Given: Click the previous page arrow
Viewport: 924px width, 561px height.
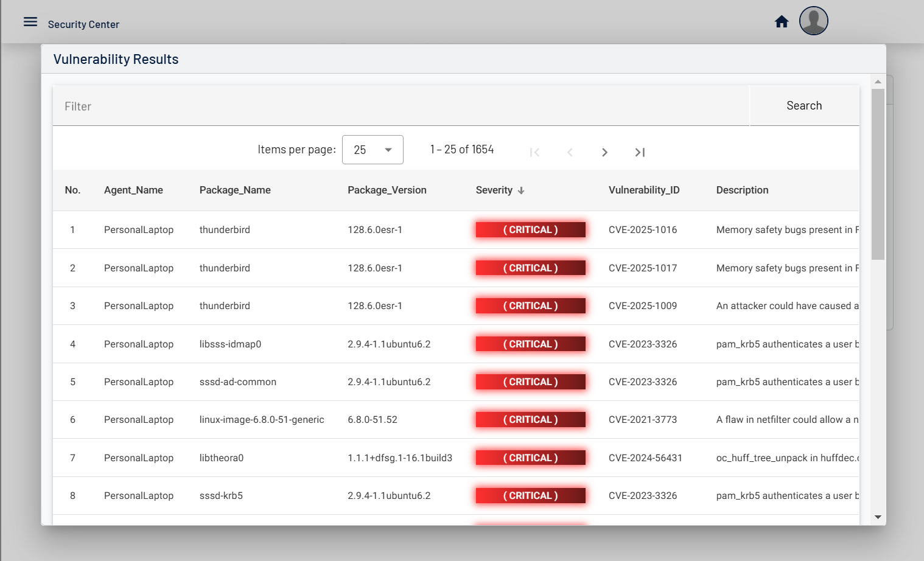Looking at the screenshot, I should 570,152.
